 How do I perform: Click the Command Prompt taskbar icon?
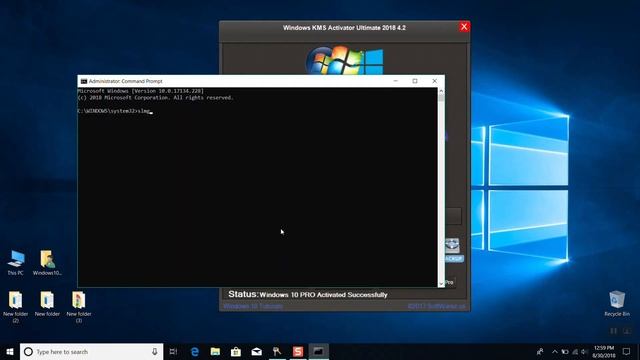tap(319, 351)
